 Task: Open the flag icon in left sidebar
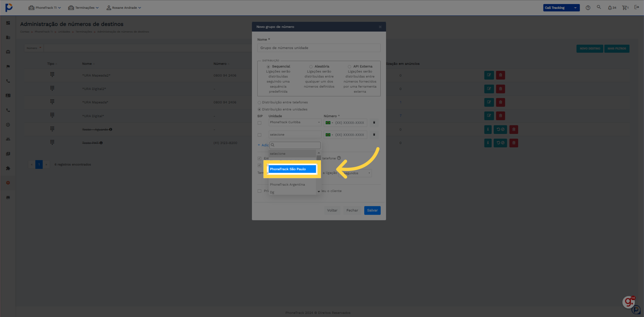pyautogui.click(x=8, y=66)
